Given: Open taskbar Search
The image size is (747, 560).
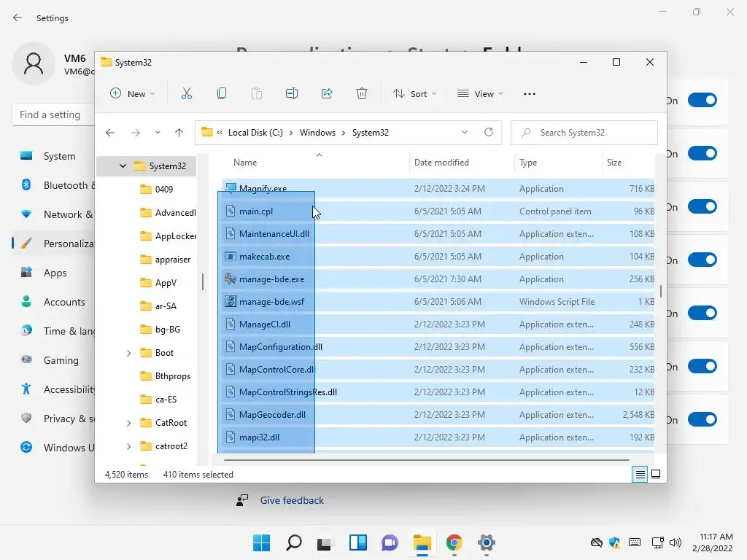Looking at the screenshot, I should point(293,542).
